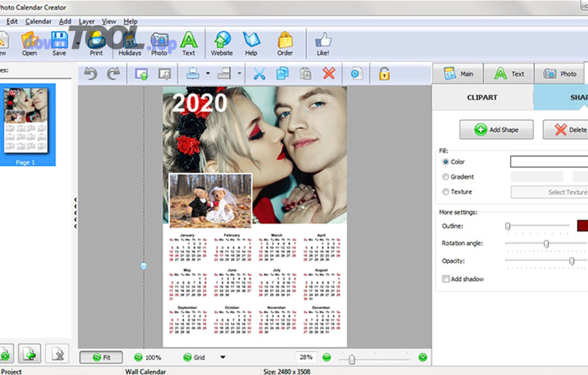Click the Delete shape button
Viewport: 588px width, 375px height.
click(x=566, y=130)
